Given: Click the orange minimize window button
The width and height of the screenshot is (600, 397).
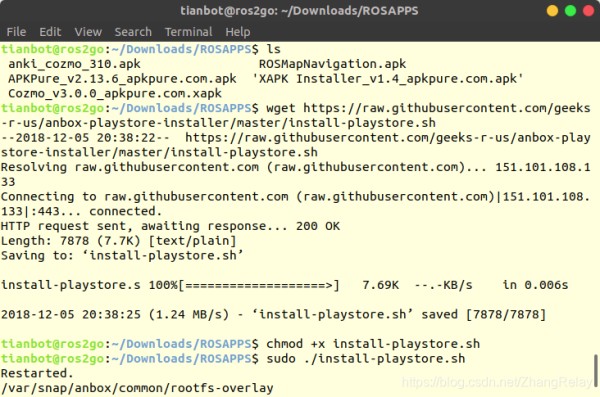Looking at the screenshot, I should coord(552,10).
